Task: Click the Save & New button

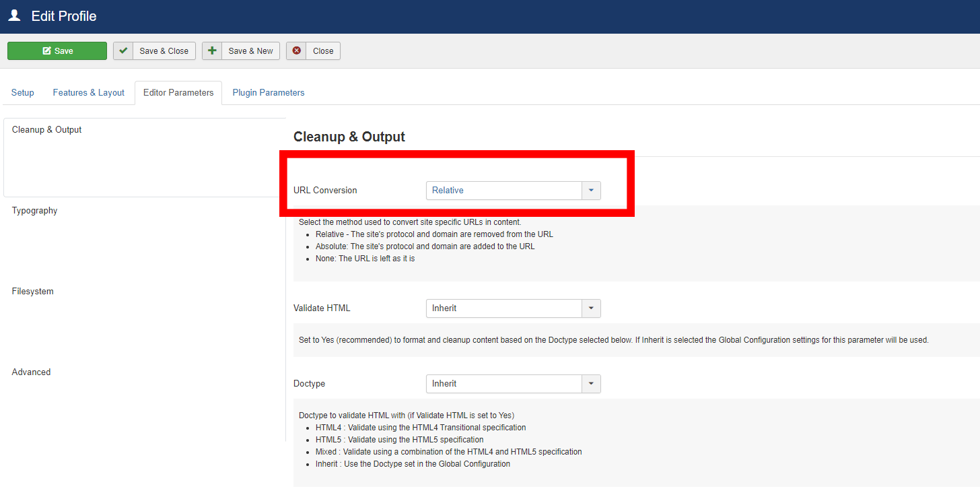Action: point(241,51)
